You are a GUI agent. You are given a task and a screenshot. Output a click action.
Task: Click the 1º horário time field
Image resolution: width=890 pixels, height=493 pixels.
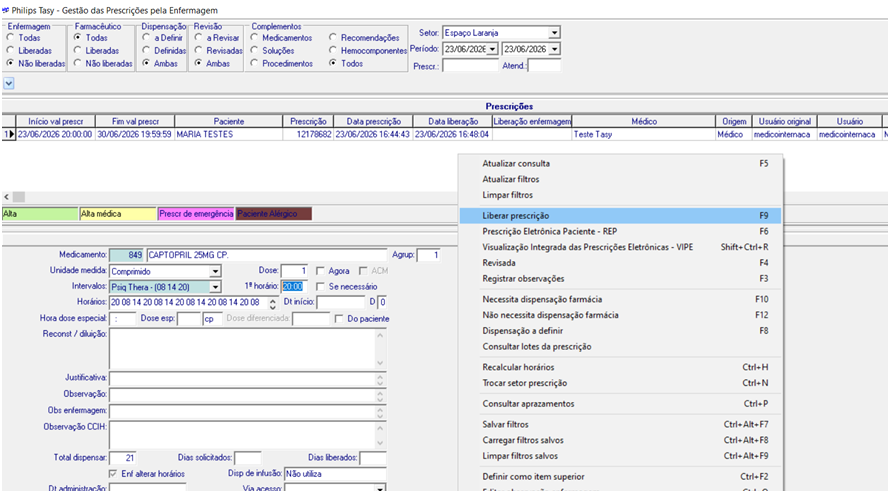tap(295, 286)
